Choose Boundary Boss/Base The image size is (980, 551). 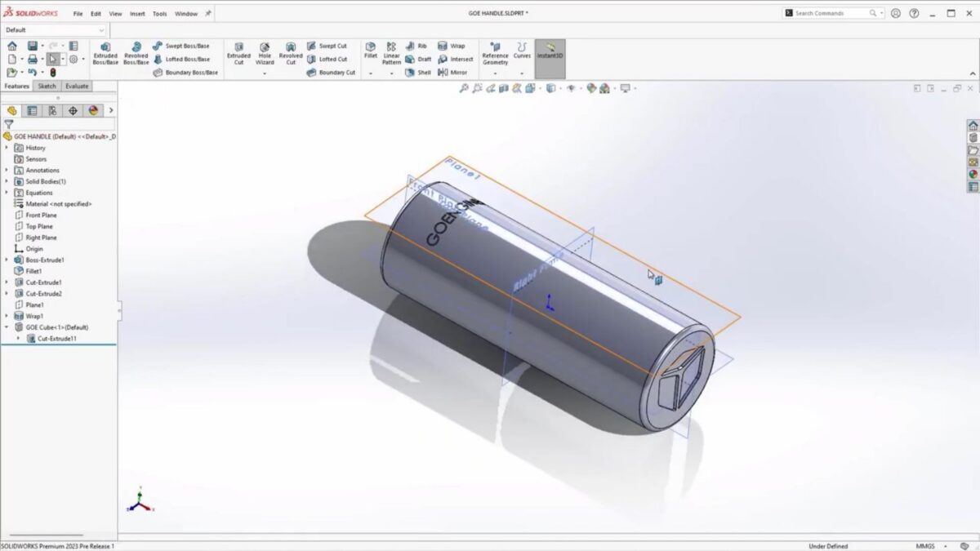[185, 72]
